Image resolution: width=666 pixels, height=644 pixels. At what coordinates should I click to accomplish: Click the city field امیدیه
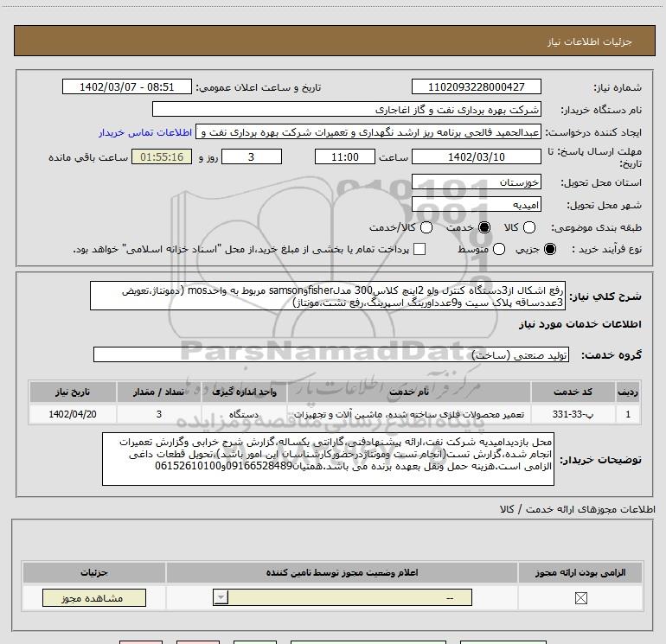click(x=476, y=205)
